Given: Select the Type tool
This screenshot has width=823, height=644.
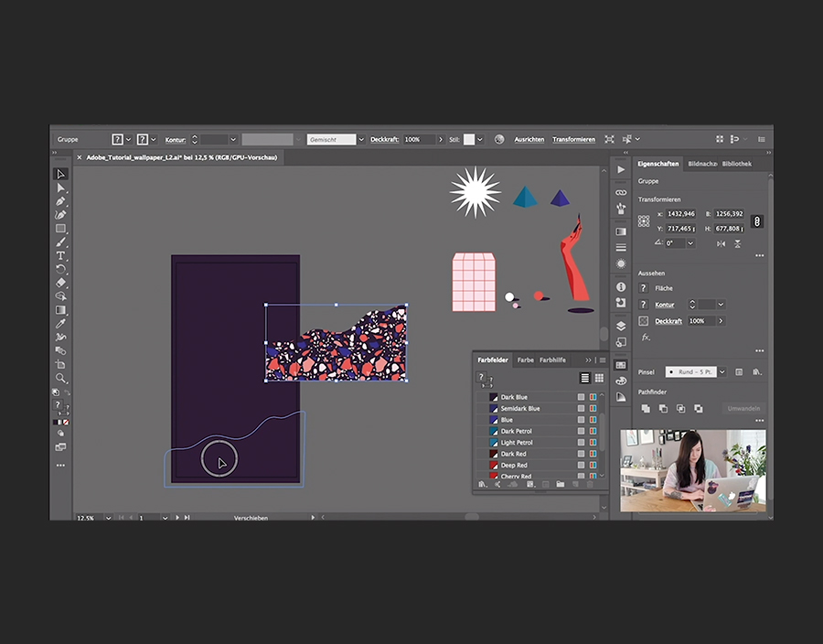Looking at the screenshot, I should pyautogui.click(x=61, y=255).
